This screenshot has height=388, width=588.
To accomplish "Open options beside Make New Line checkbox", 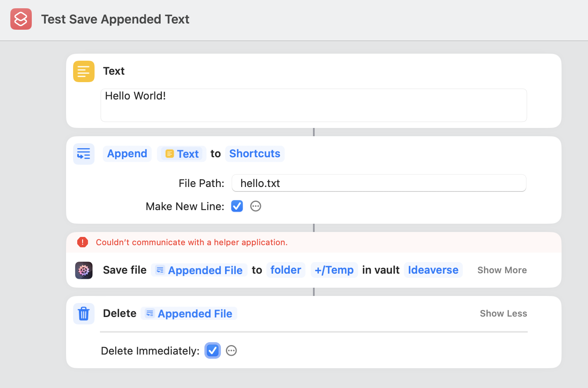I will click(x=256, y=206).
